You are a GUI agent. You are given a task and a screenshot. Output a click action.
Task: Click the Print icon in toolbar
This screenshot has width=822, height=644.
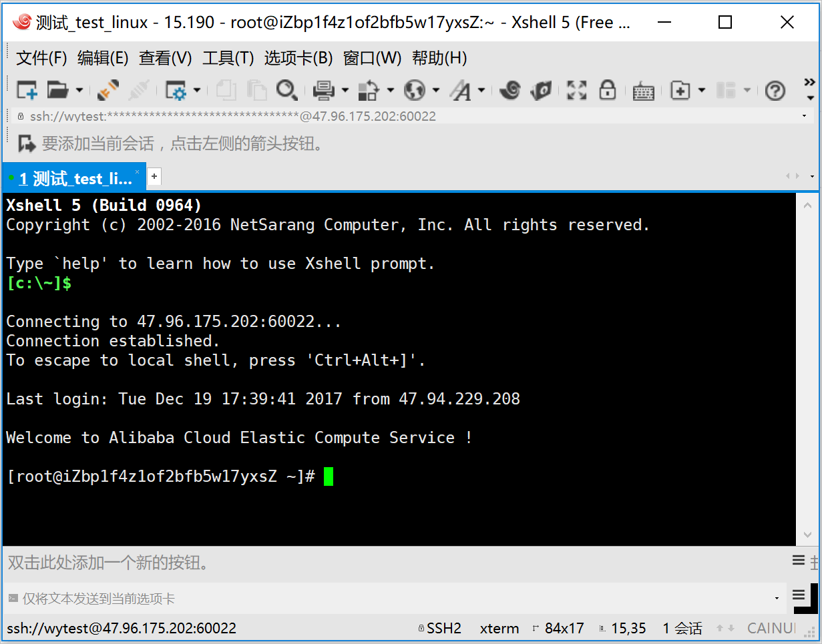tap(324, 90)
